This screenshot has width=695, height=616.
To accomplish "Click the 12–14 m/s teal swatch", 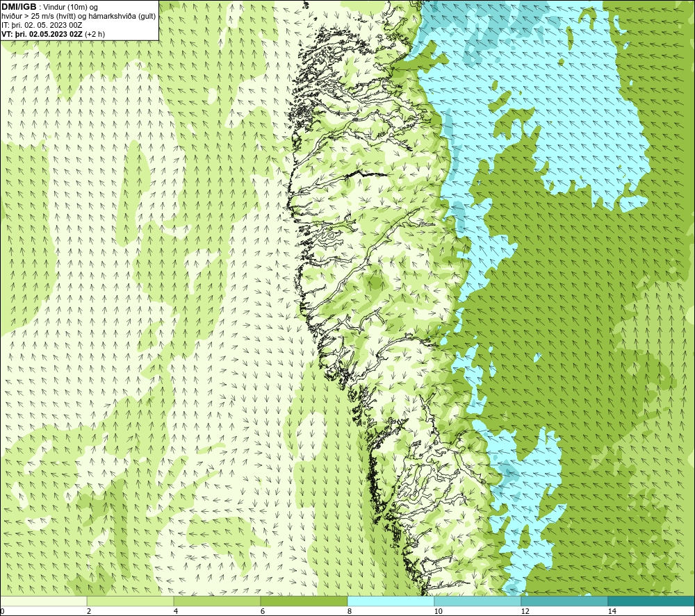I will click(x=564, y=601).
